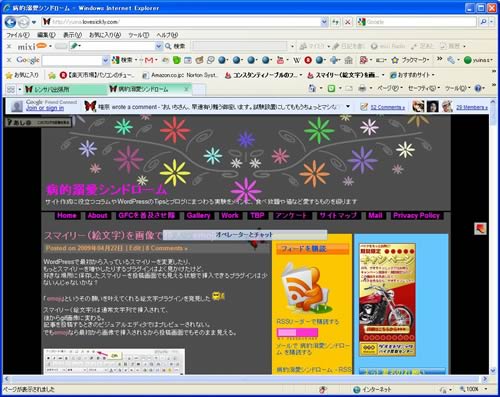The image size is (500, 397).
Task: Open the ヘルプ(H) menu
Action: coord(167,35)
